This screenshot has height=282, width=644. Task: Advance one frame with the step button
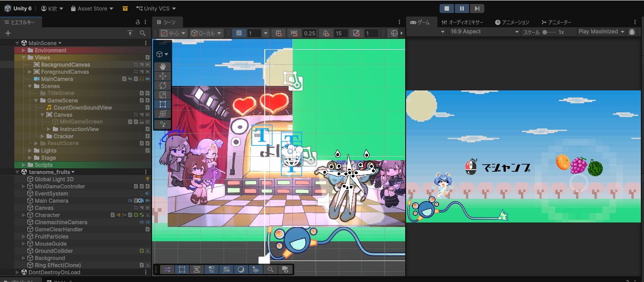[x=477, y=9]
